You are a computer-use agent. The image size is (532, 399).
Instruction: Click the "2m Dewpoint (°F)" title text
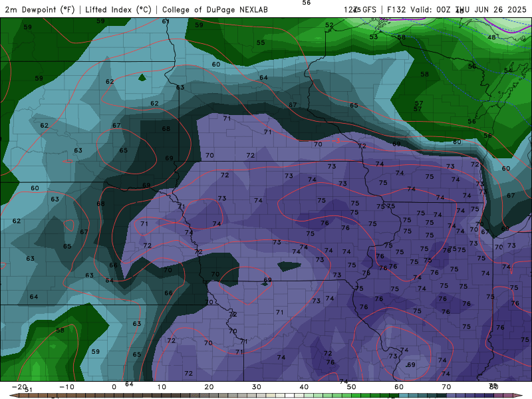click(40, 9)
